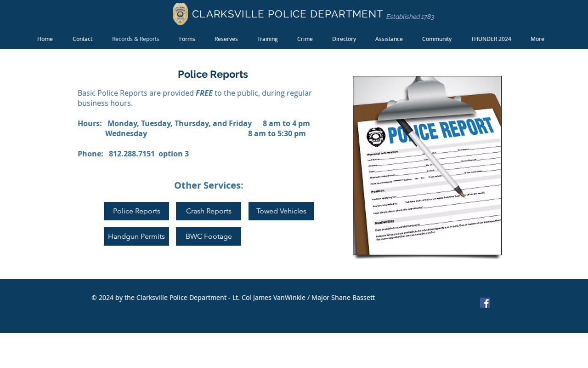Select Records & Reports in navigation
The width and height of the screenshot is (588, 368).
[x=136, y=39]
